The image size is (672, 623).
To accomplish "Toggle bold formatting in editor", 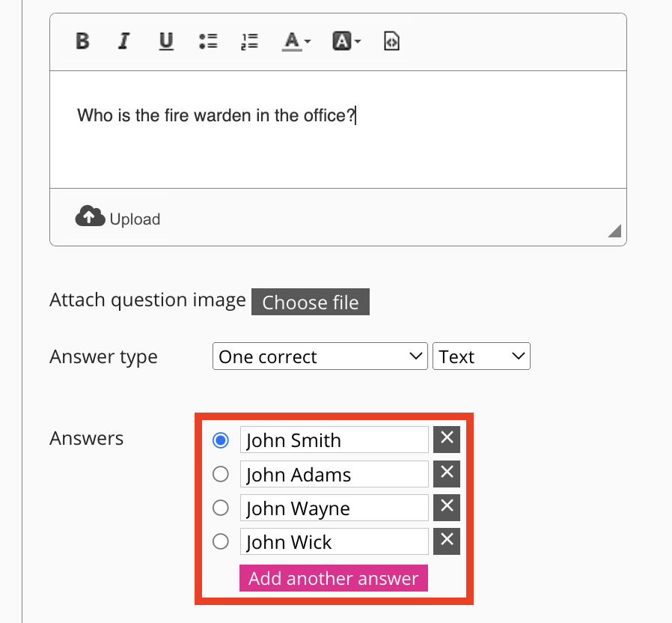I will pos(83,41).
